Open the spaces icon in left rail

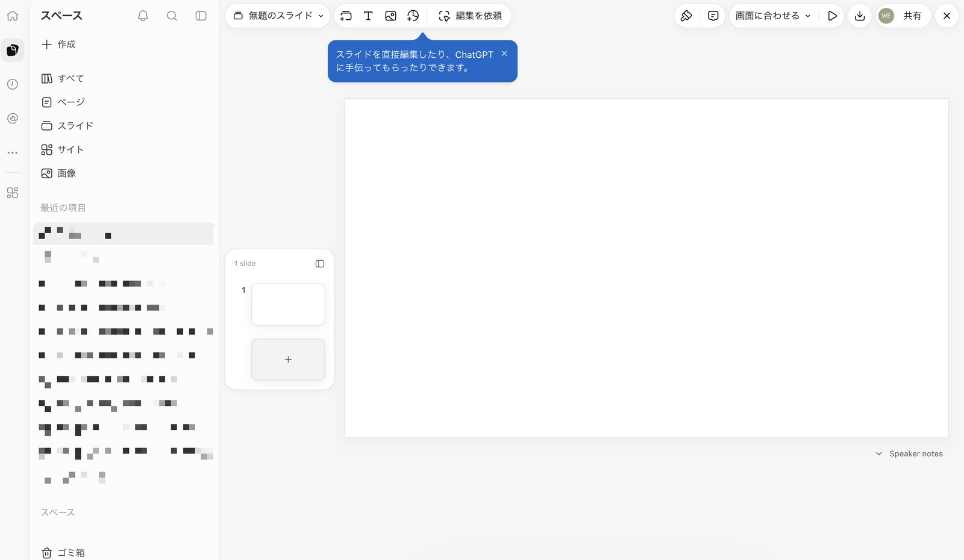click(13, 50)
